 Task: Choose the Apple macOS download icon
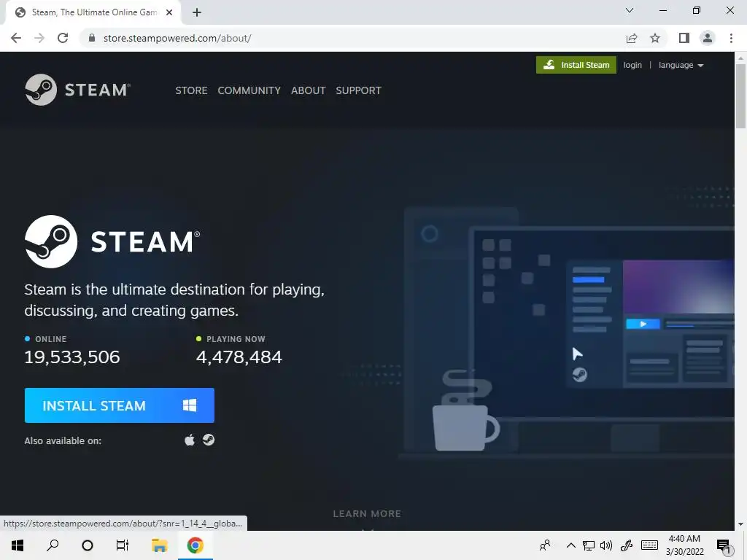tap(190, 440)
